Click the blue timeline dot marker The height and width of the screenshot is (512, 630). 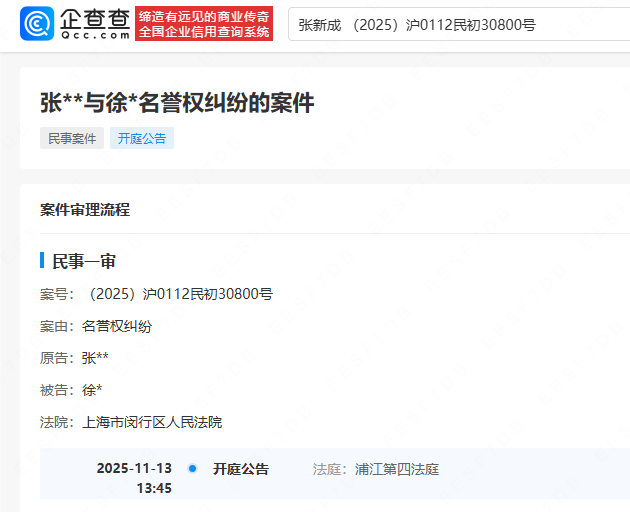192,469
